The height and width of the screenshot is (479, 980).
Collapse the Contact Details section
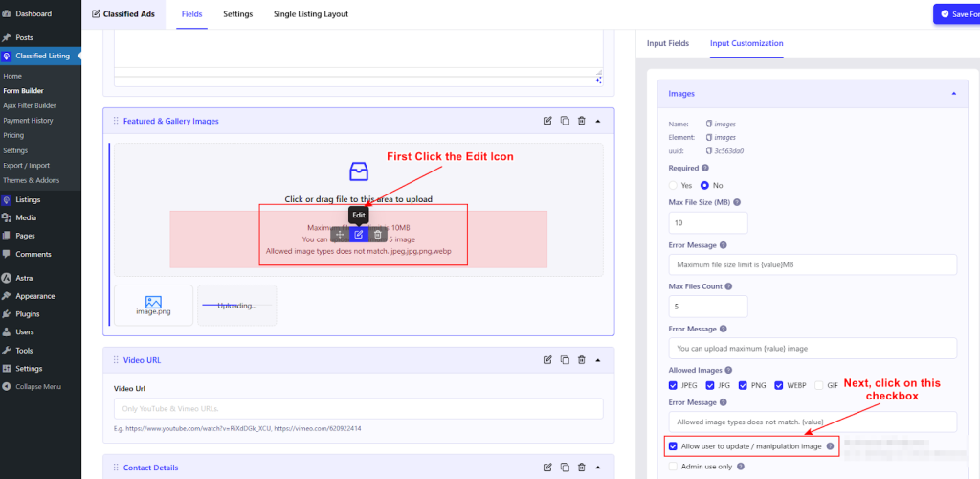pos(598,468)
